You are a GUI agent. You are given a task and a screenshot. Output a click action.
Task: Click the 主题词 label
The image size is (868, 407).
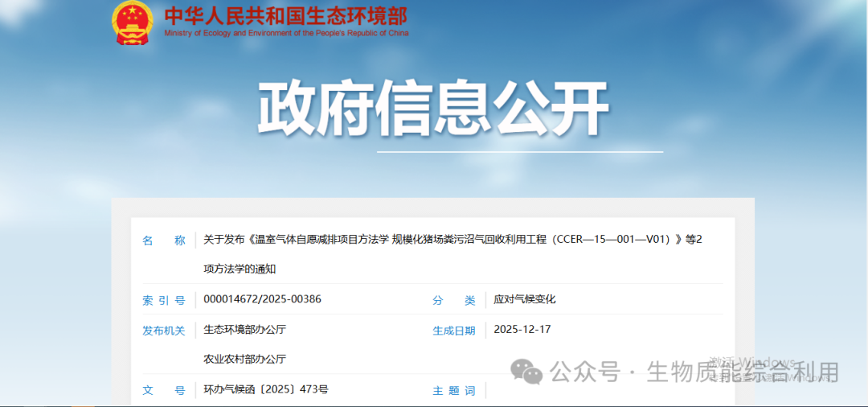click(x=454, y=390)
